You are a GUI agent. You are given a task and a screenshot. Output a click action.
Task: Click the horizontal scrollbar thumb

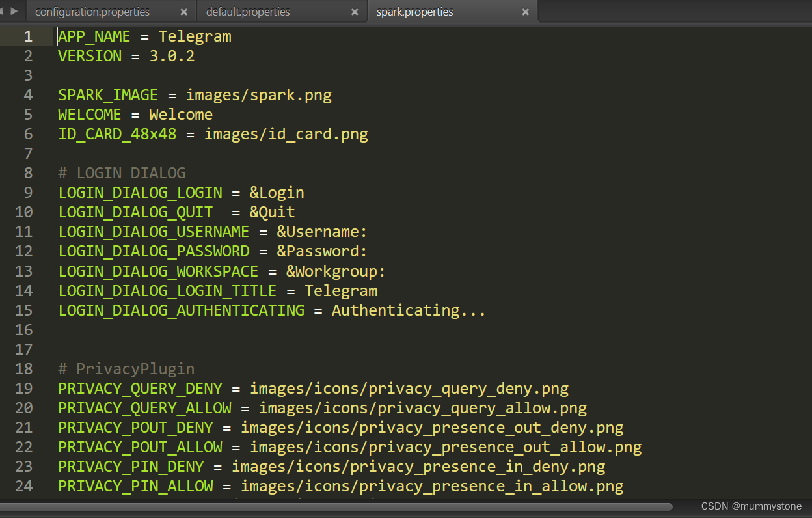pos(336,506)
